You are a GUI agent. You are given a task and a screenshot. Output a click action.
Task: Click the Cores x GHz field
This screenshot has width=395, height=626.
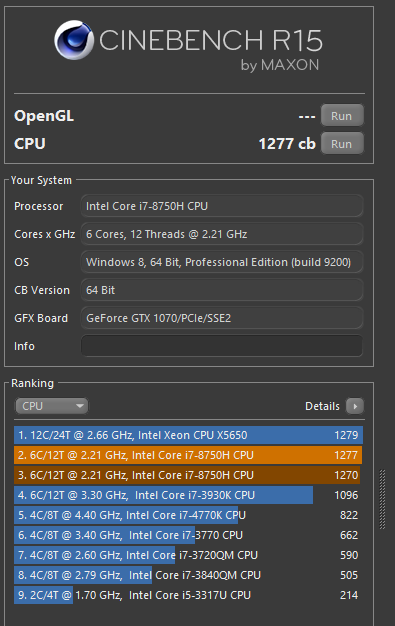pyautogui.click(x=222, y=234)
